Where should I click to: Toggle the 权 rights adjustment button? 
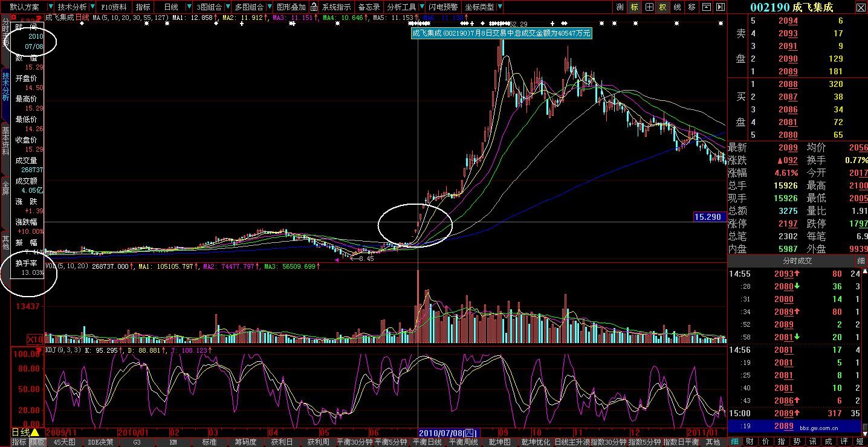pyautogui.click(x=663, y=7)
